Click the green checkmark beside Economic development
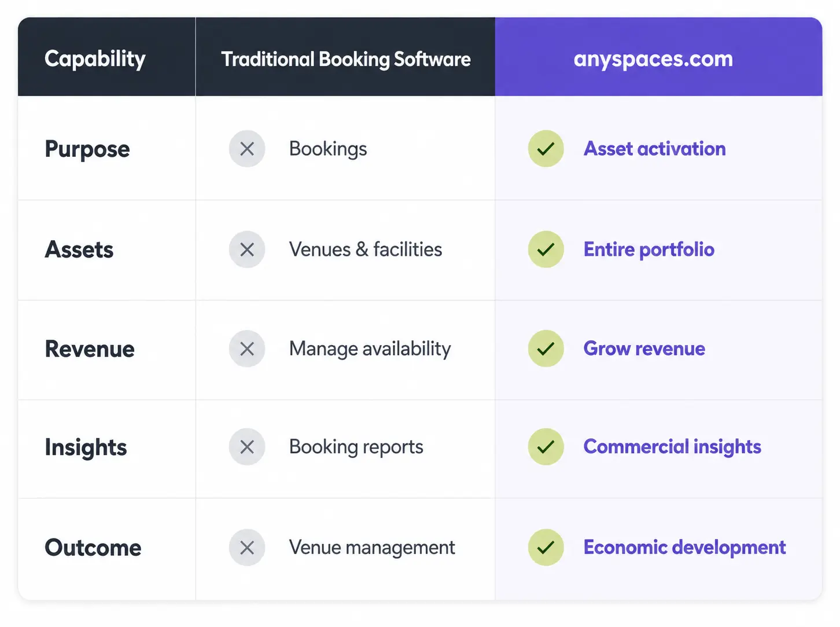Image resolution: width=840 pixels, height=627 pixels. tap(546, 547)
